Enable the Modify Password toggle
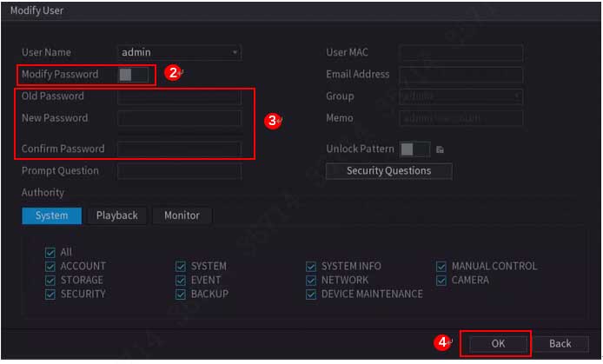 tap(132, 75)
